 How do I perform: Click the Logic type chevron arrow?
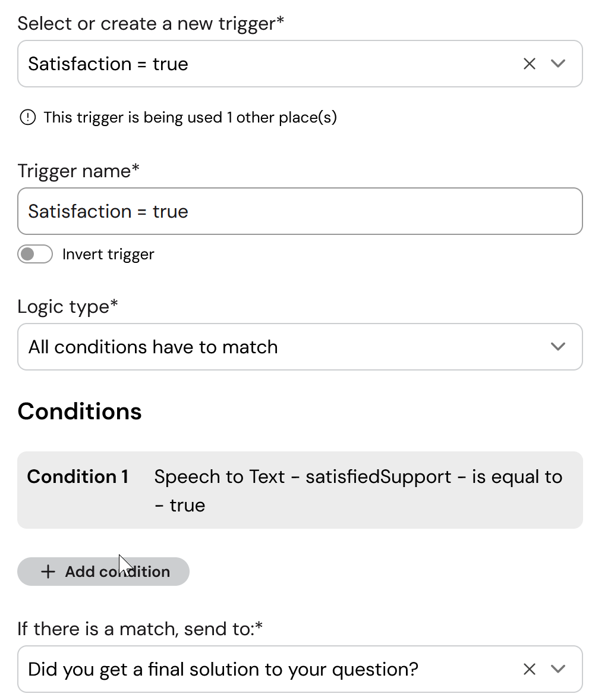pos(557,347)
